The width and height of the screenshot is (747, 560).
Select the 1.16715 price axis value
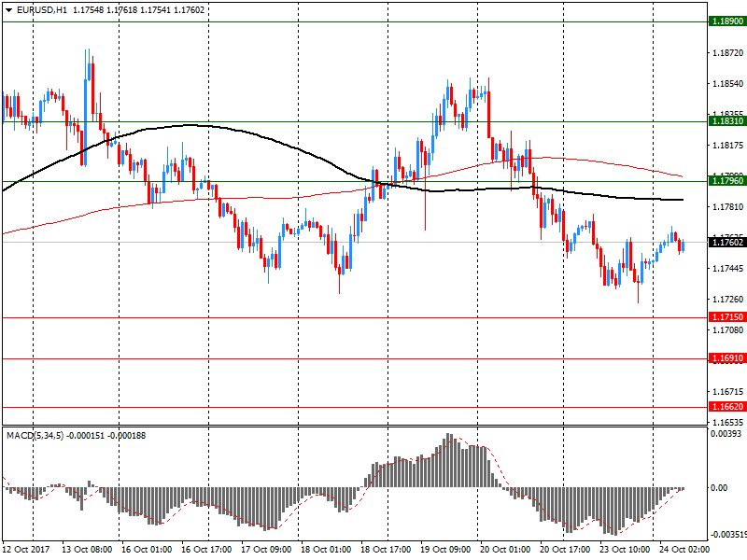(728, 392)
